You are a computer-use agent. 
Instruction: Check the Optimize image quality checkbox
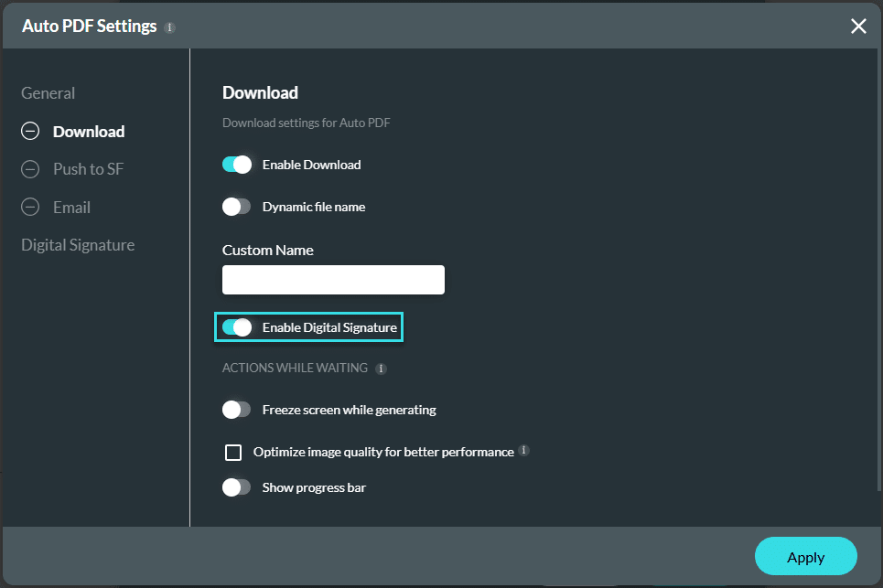click(x=233, y=452)
